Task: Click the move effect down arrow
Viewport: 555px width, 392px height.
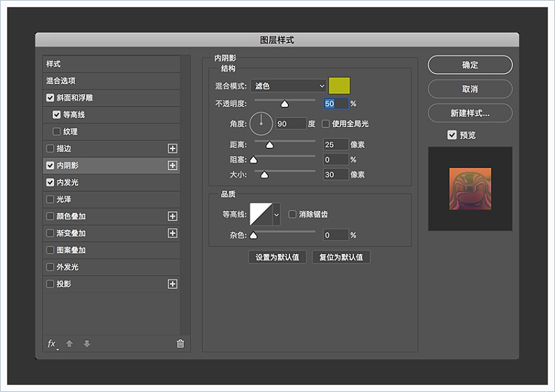Action: pos(87,343)
